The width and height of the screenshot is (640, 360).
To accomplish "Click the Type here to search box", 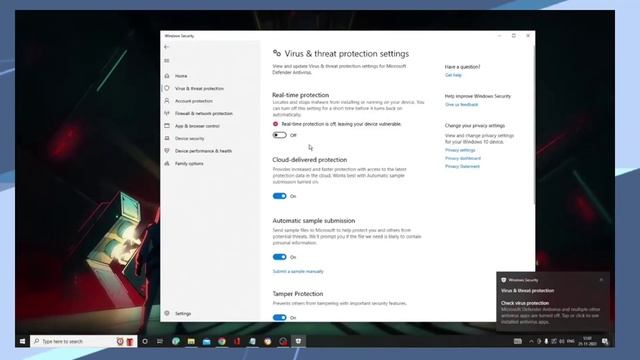I will coord(84,341).
